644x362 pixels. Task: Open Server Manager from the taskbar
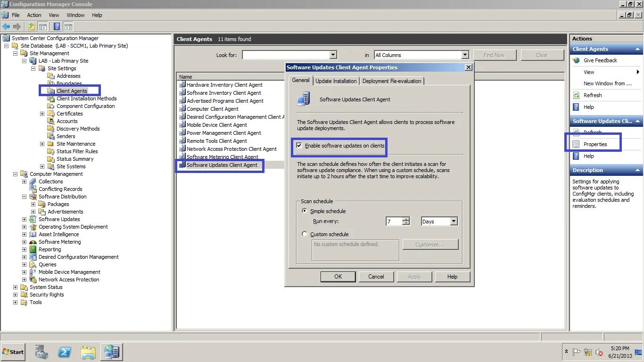(x=41, y=352)
